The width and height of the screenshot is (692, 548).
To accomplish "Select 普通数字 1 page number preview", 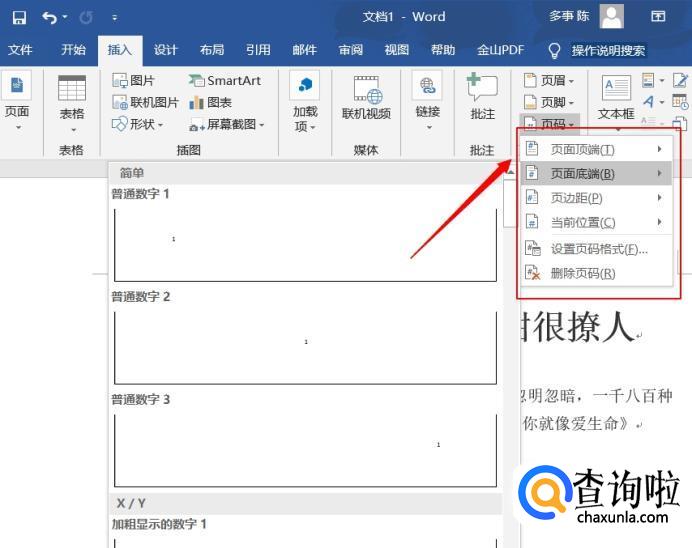I will pyautogui.click(x=305, y=245).
